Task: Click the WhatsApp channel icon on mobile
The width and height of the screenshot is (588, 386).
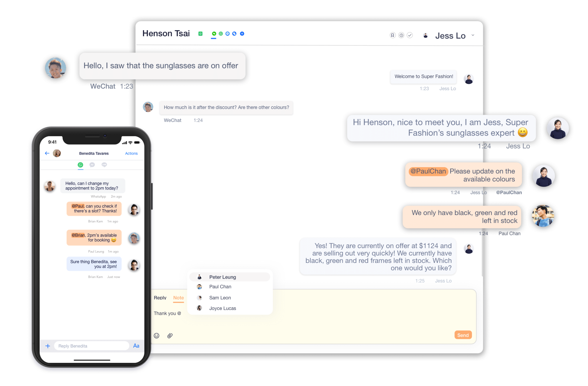Action: (80, 165)
